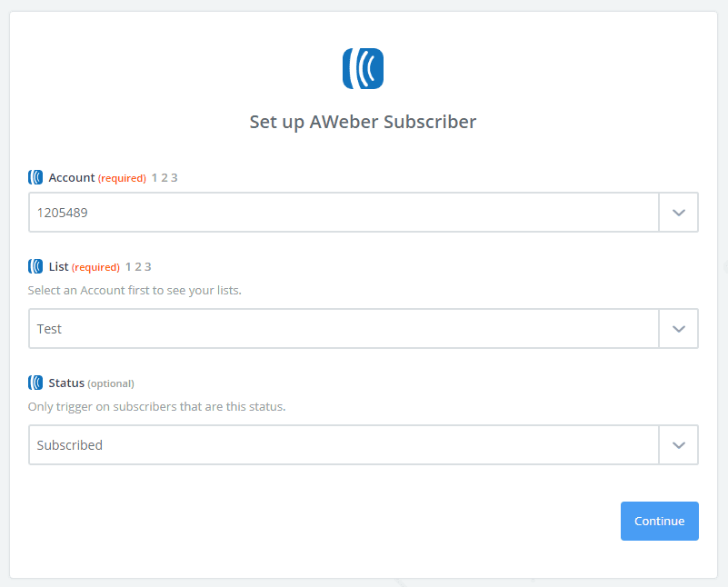Click the 1 2 3 indicator next to Account
This screenshot has height=587, width=728.
pos(165,178)
